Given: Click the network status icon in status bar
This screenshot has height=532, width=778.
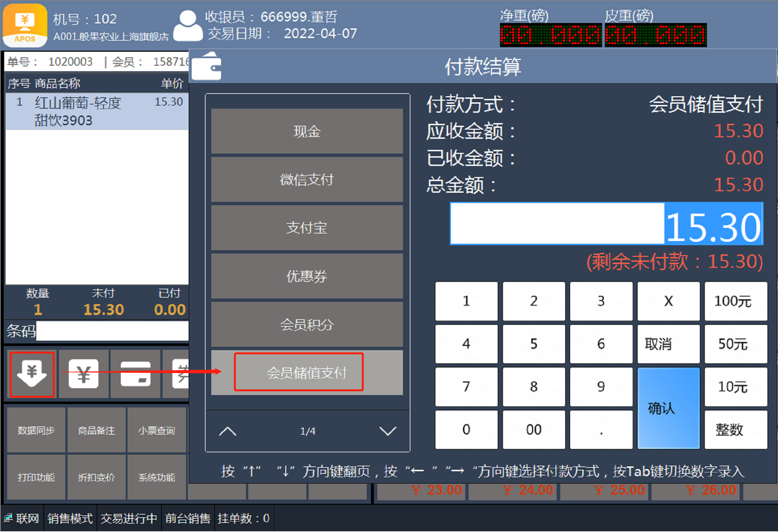Looking at the screenshot, I should pos(8,518).
